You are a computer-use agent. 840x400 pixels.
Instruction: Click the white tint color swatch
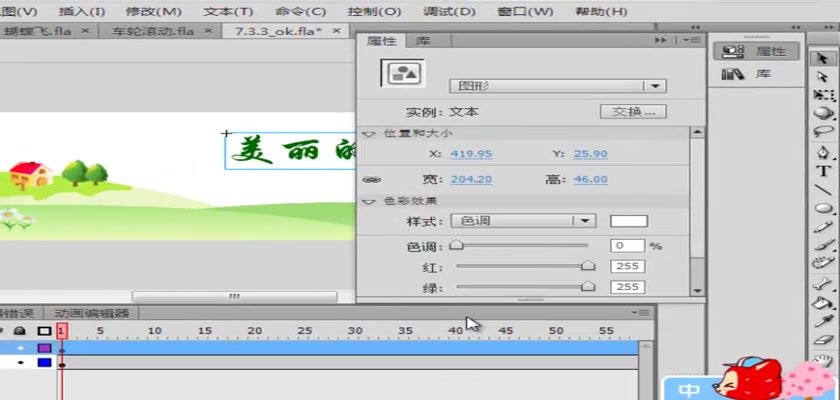[x=629, y=221]
